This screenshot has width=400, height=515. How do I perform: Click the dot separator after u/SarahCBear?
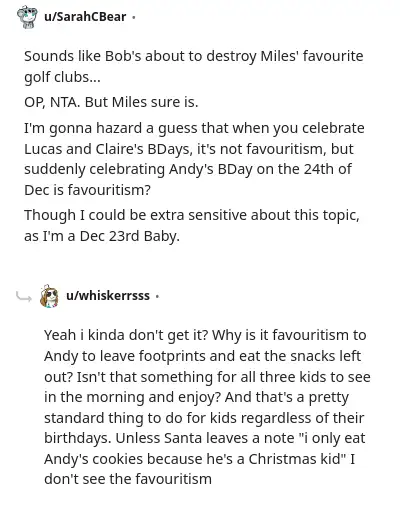click(134, 17)
